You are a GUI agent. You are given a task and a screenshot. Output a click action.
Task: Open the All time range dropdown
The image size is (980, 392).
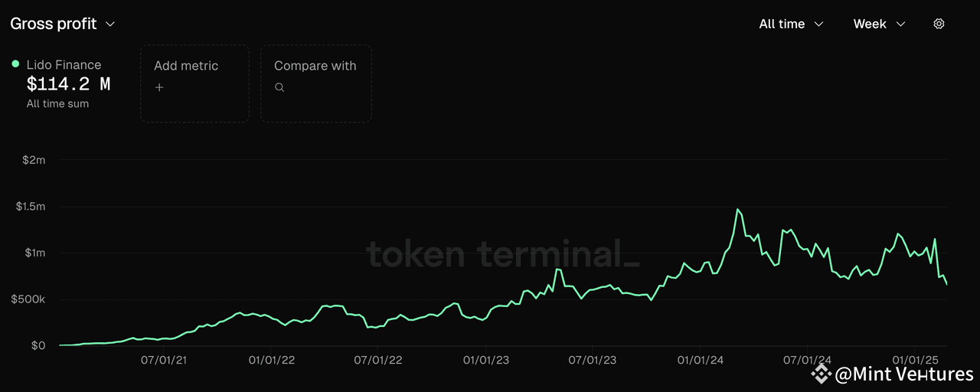click(791, 24)
